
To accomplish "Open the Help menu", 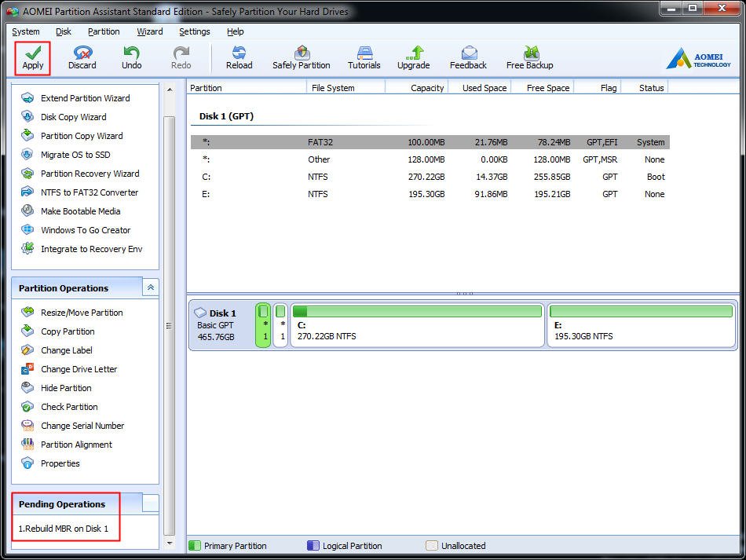I will click(236, 31).
